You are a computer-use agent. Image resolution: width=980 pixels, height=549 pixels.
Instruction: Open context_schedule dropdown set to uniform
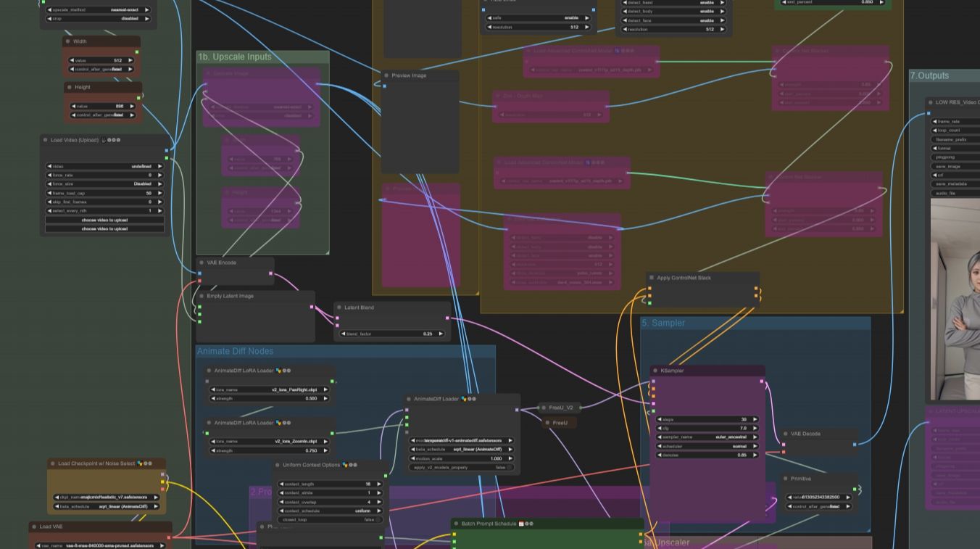(x=329, y=511)
